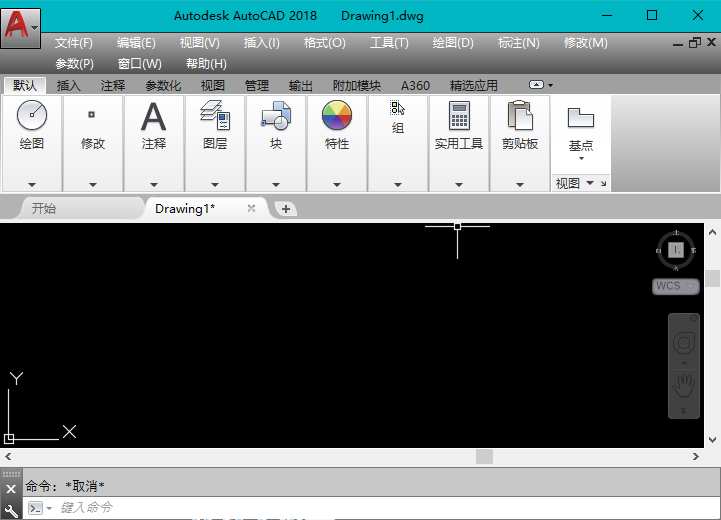Screen dimensions: 721x520
Task: Expand the 图层 panel dropdown arrow
Action: 215,185
